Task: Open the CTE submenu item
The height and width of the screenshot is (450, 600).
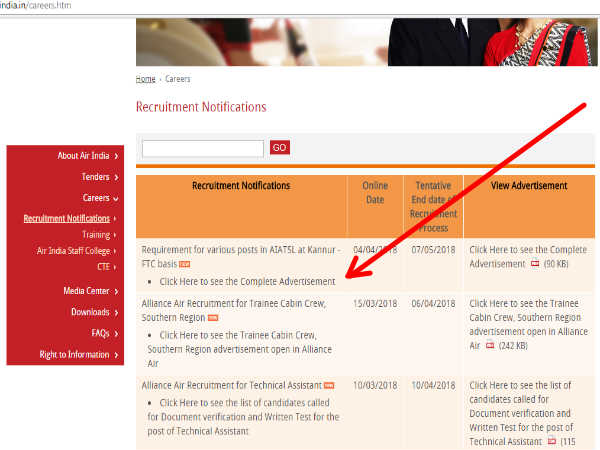Action: [x=103, y=267]
